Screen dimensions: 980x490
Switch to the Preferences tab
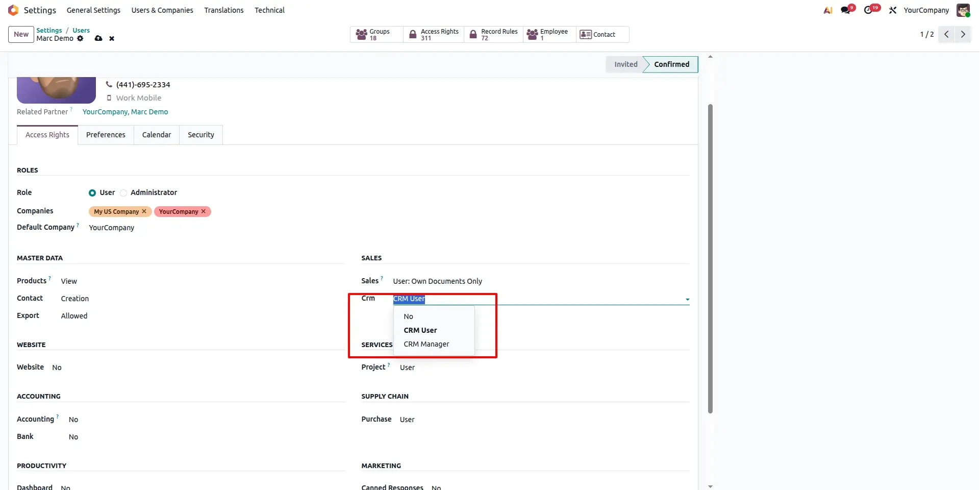pos(106,135)
